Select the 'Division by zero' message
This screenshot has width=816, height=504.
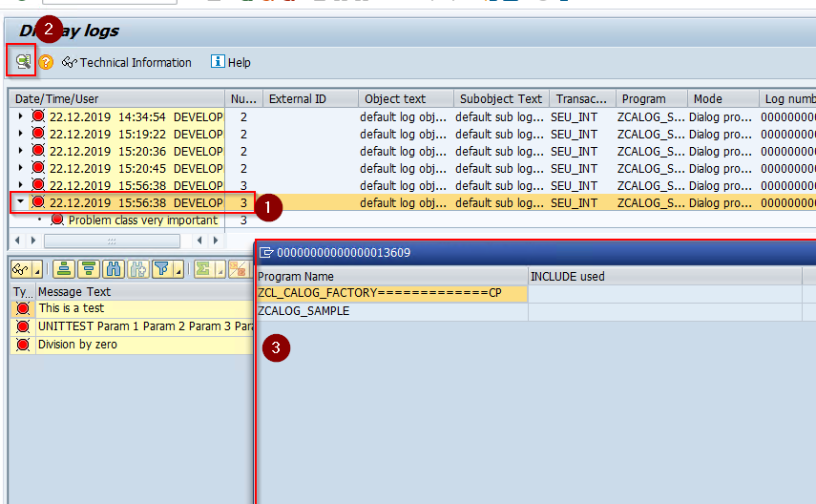[x=145, y=345]
